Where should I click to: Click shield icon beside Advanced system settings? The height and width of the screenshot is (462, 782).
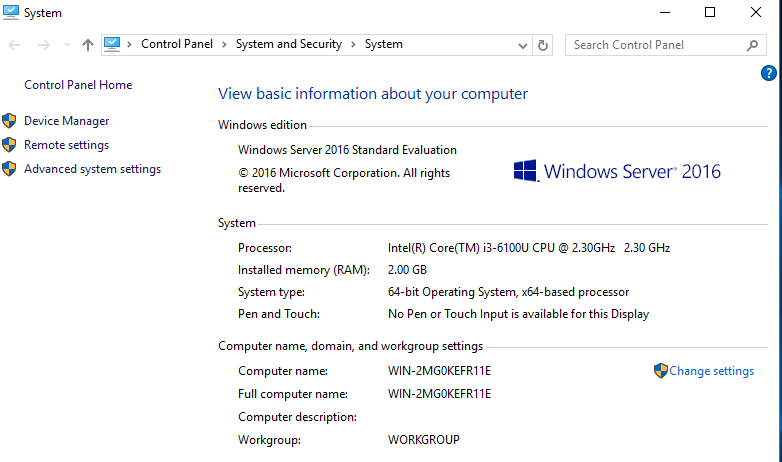click(9, 169)
